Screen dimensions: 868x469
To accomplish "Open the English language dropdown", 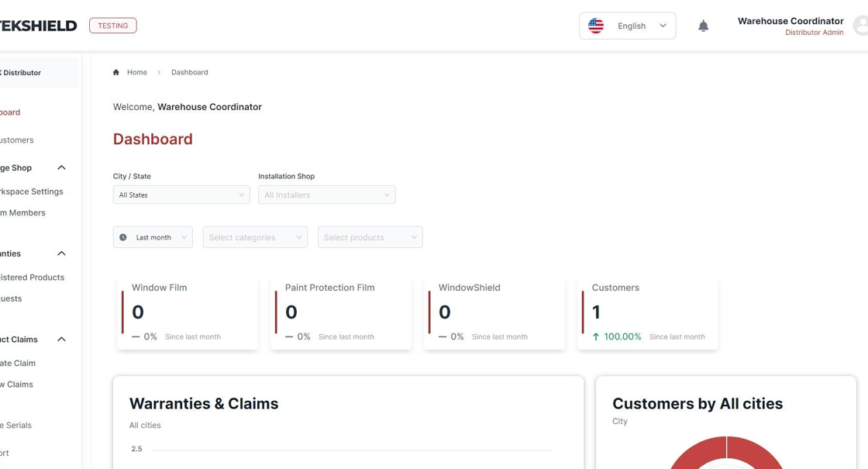I will pos(627,26).
